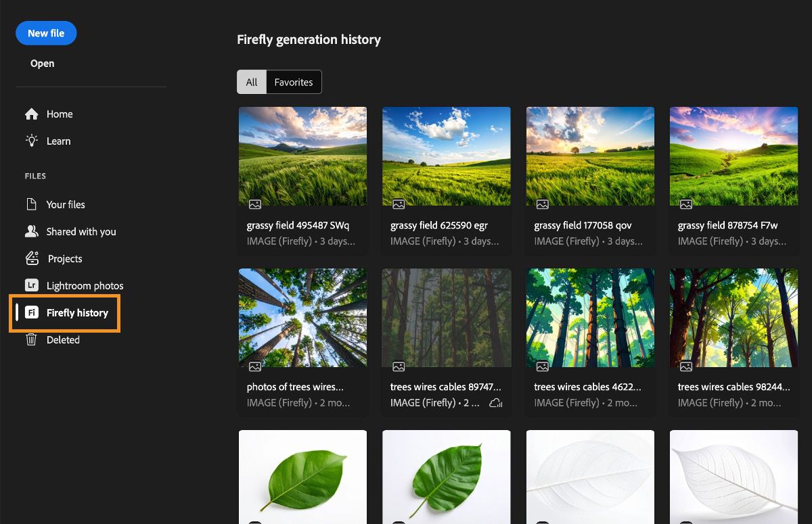This screenshot has width=812, height=524.
Task: Click the cloud icon on trees wires cables 89747
Action: point(496,402)
